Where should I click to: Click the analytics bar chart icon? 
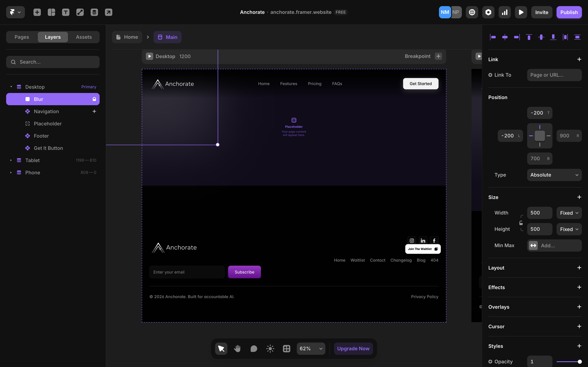click(505, 12)
